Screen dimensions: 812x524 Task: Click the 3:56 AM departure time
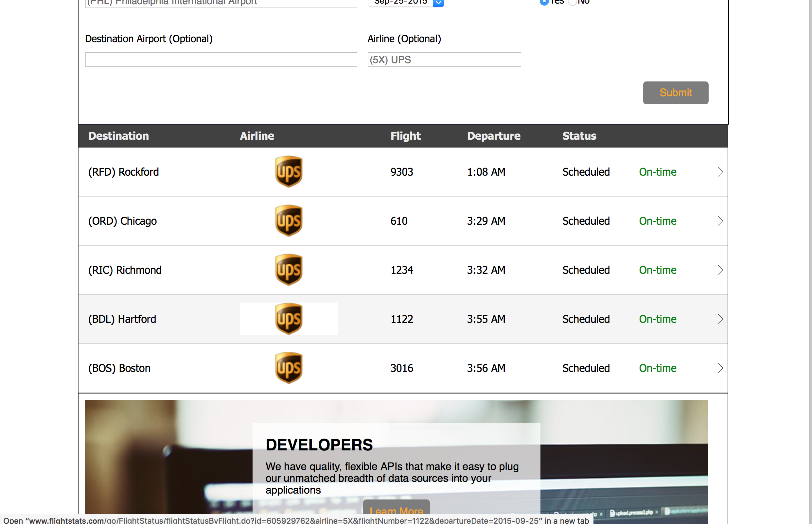[486, 368]
